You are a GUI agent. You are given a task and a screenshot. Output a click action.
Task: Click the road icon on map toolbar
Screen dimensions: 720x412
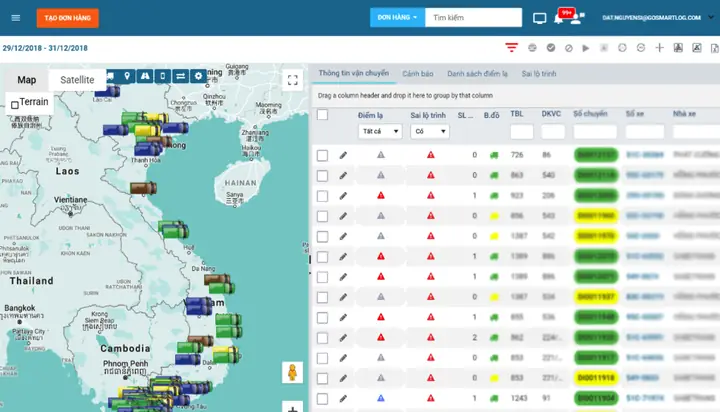click(x=145, y=76)
